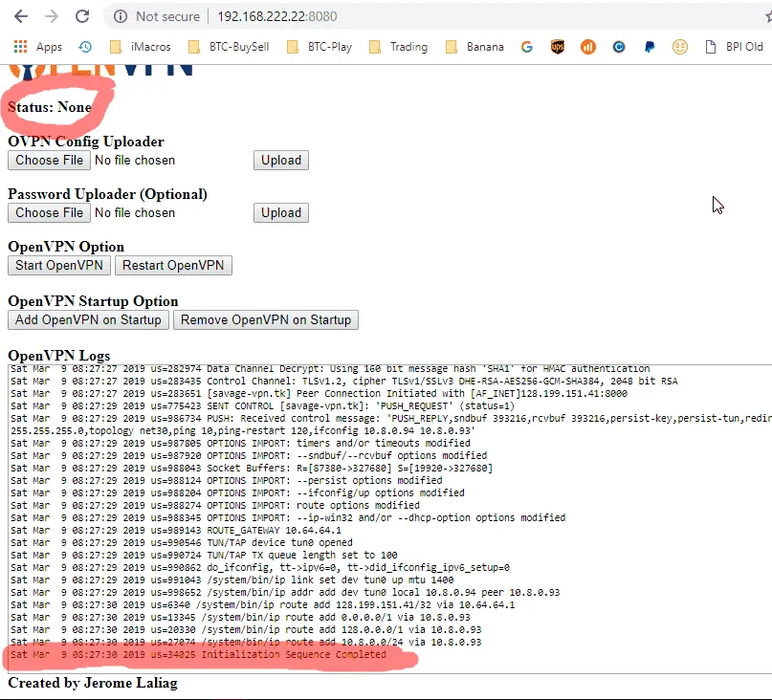Open the Apps grid shortcut
Screen dimensions: 772x700
(38, 47)
